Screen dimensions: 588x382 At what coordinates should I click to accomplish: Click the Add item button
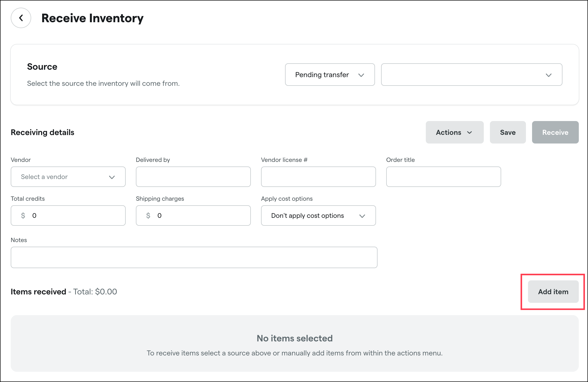coord(553,292)
